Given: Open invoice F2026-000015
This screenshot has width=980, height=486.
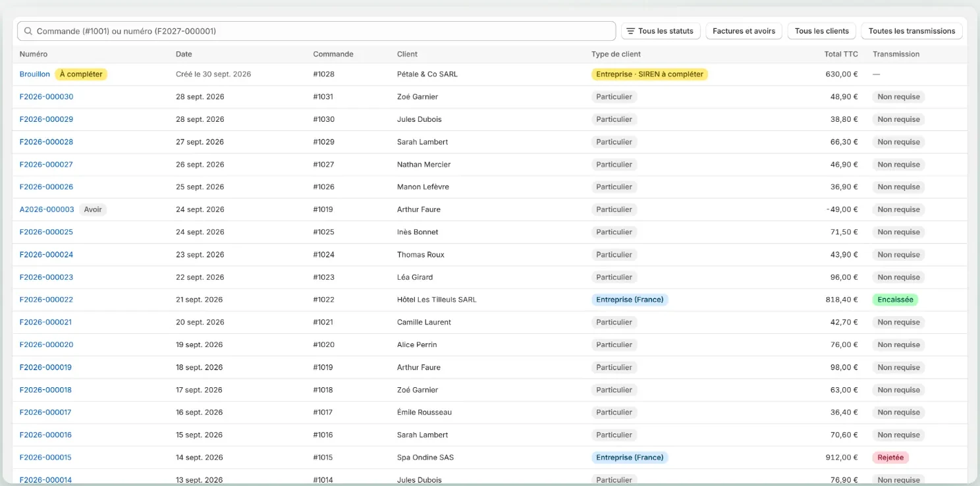Looking at the screenshot, I should [x=45, y=458].
